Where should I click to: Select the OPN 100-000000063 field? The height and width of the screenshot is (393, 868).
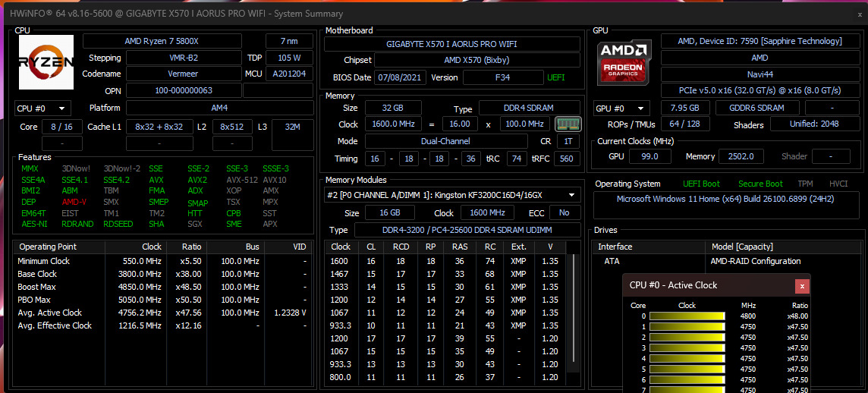coord(184,90)
